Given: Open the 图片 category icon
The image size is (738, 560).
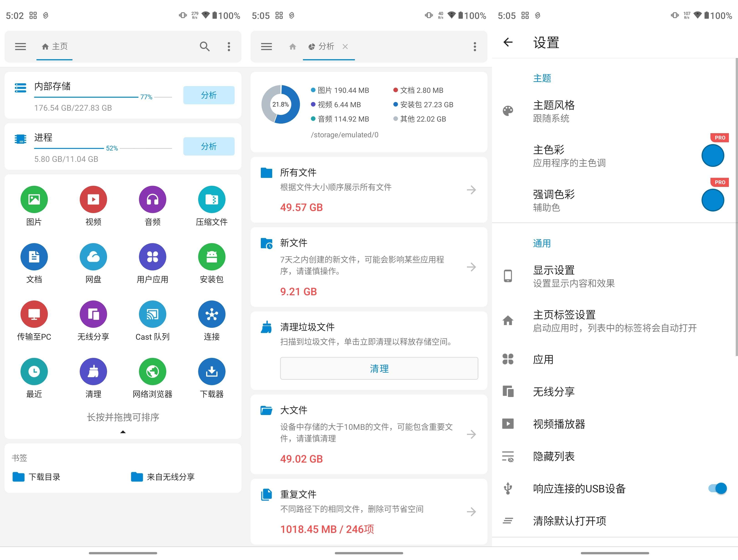Looking at the screenshot, I should tap(34, 199).
